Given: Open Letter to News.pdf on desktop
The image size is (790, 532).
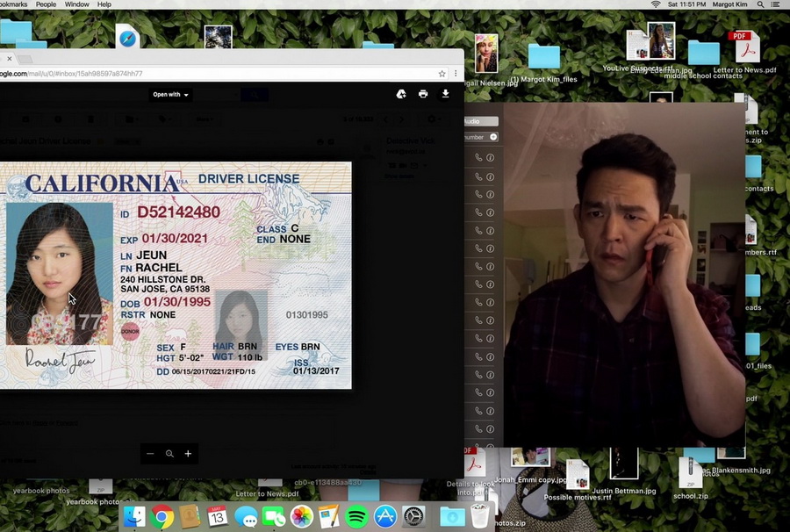Looking at the screenshot, I should (743, 51).
